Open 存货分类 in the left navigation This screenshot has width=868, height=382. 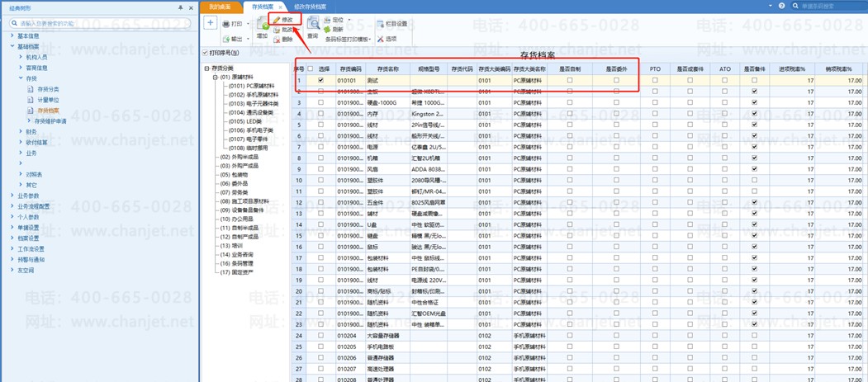[48, 89]
